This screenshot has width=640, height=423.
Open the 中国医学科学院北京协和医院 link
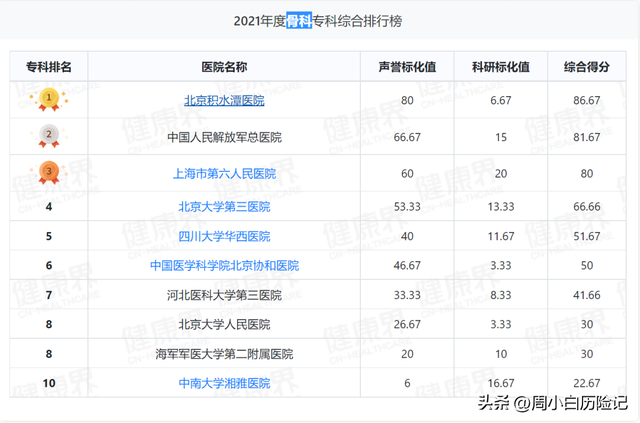[x=224, y=266]
